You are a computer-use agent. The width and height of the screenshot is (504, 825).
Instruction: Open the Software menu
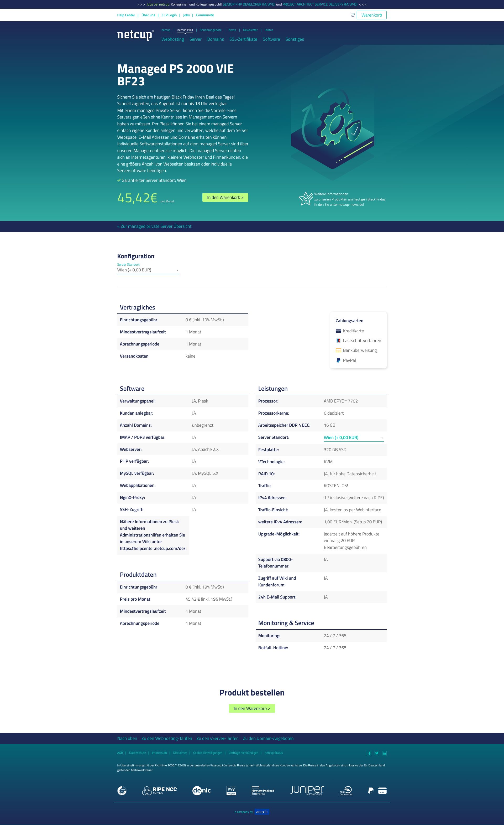(271, 39)
